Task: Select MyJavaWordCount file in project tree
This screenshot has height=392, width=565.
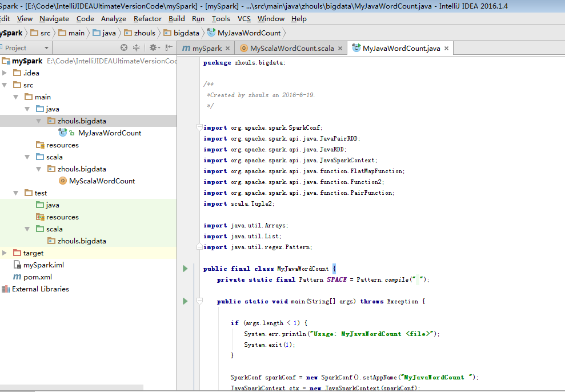Action: tap(110, 133)
